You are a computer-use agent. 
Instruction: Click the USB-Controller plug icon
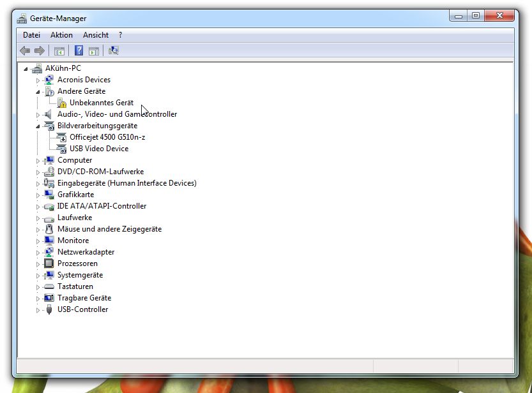(x=49, y=309)
